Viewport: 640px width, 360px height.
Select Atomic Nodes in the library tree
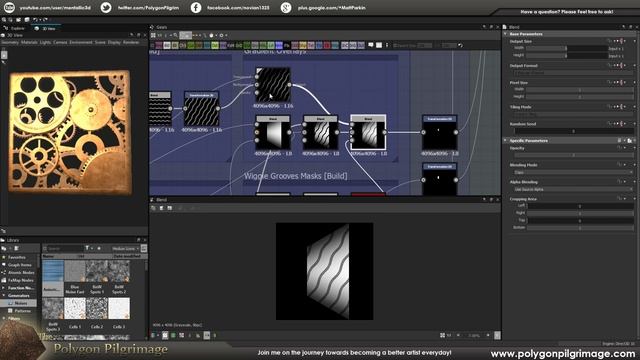21,272
